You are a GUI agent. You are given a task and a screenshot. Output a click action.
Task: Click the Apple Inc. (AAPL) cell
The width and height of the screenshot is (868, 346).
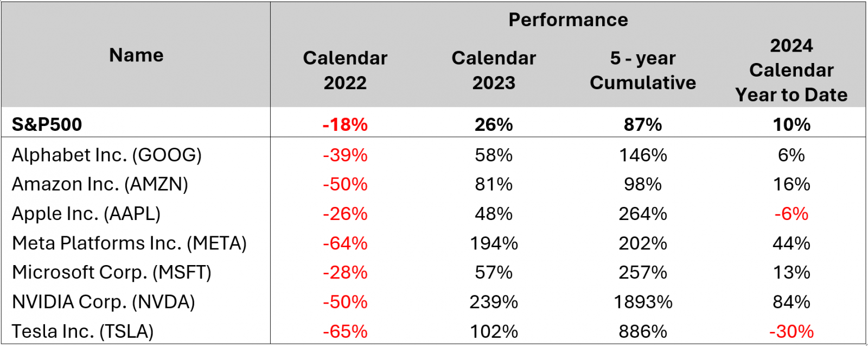[86, 213]
